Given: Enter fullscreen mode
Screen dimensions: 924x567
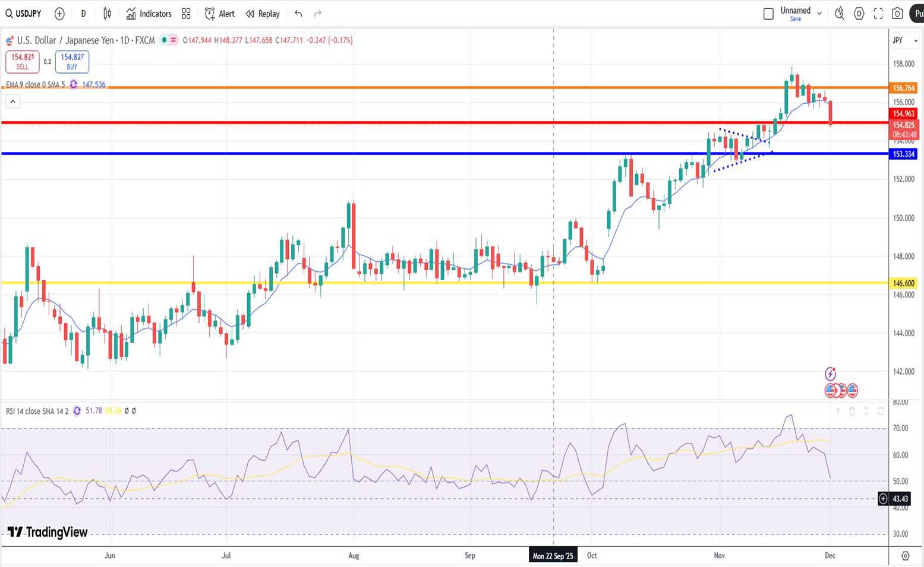Looking at the screenshot, I should (878, 14).
